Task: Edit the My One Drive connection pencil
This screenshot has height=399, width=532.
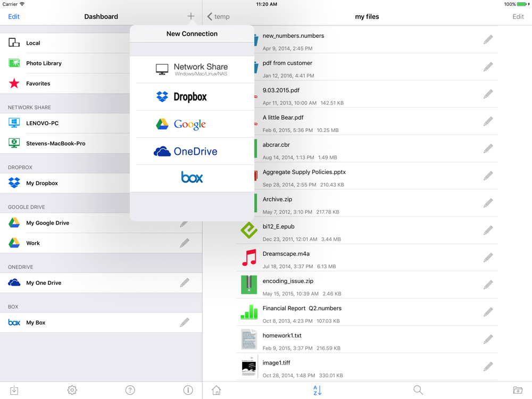Action: pos(185,282)
